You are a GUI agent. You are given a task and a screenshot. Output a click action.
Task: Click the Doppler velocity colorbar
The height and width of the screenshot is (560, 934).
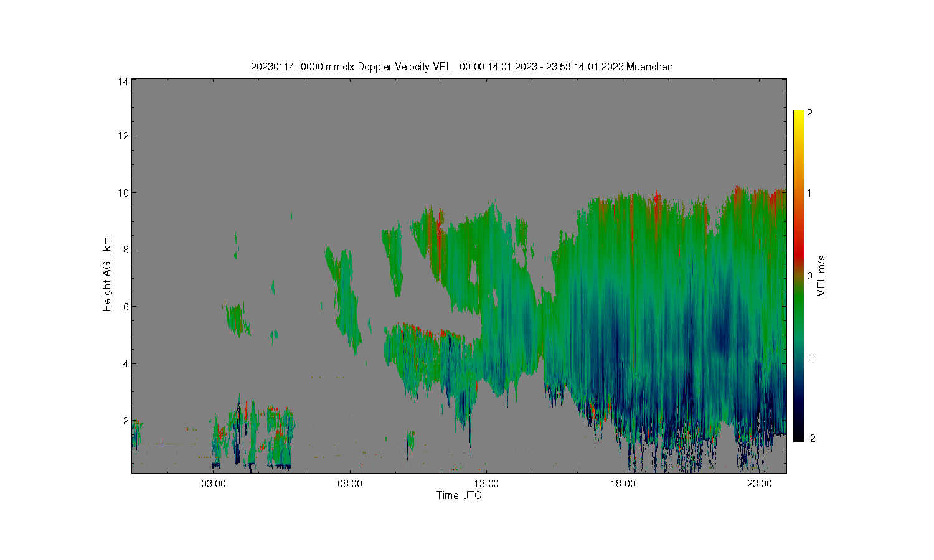(x=799, y=276)
